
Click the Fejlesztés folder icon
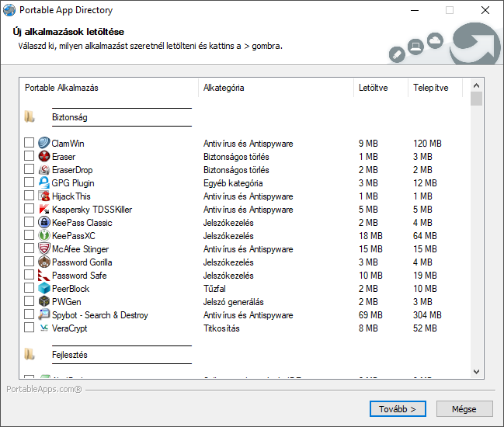[x=30, y=354]
